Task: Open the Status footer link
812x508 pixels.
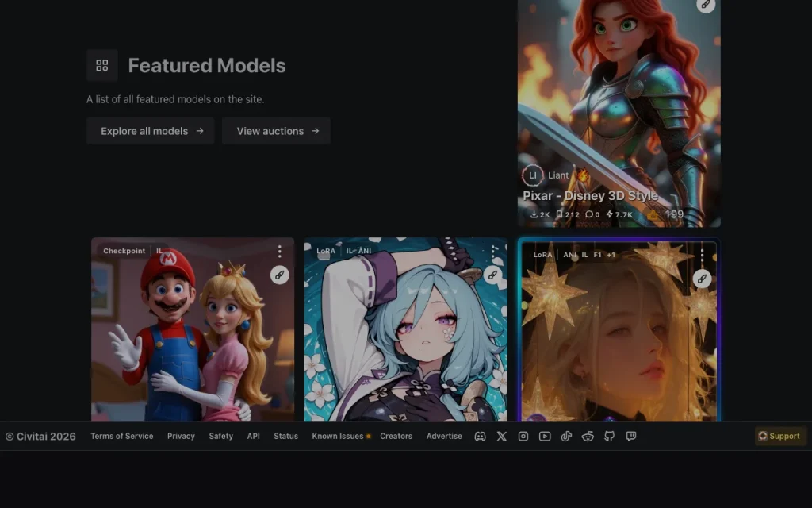Action: (285, 437)
